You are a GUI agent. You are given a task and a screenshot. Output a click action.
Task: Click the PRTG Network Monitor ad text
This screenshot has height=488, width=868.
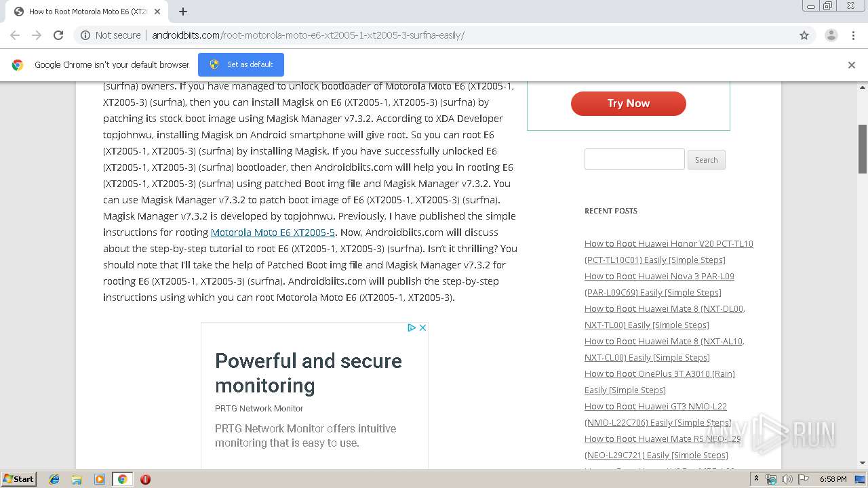pos(259,408)
